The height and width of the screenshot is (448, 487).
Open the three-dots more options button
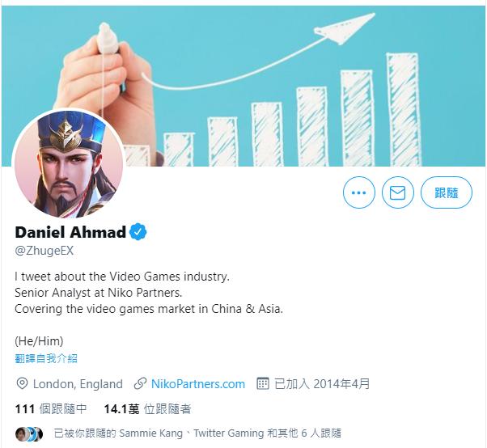(358, 192)
